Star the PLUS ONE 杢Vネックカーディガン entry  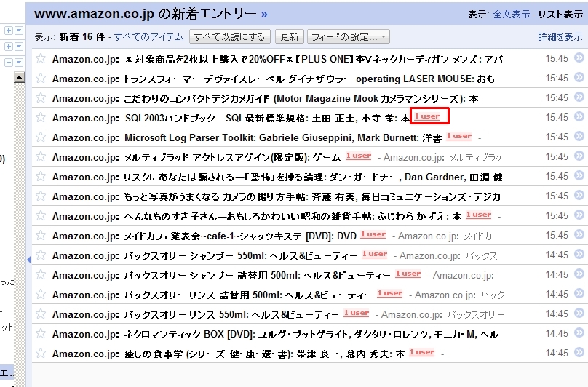pos(41,58)
